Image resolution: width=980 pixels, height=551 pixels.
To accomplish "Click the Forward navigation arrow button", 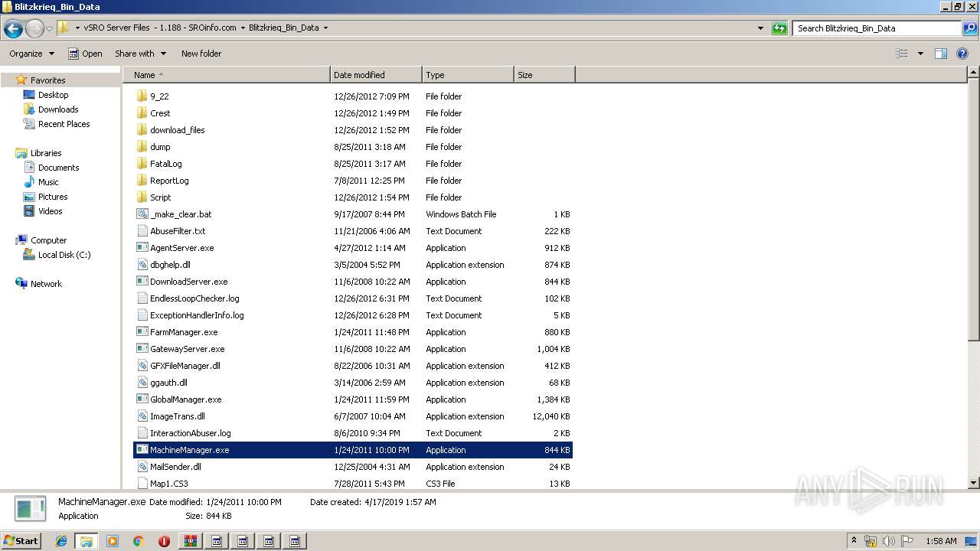I will 34,28.
